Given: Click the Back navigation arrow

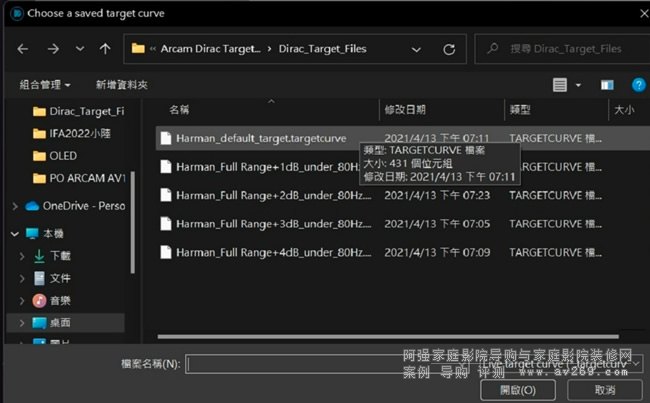Looking at the screenshot, I should coord(23,48).
